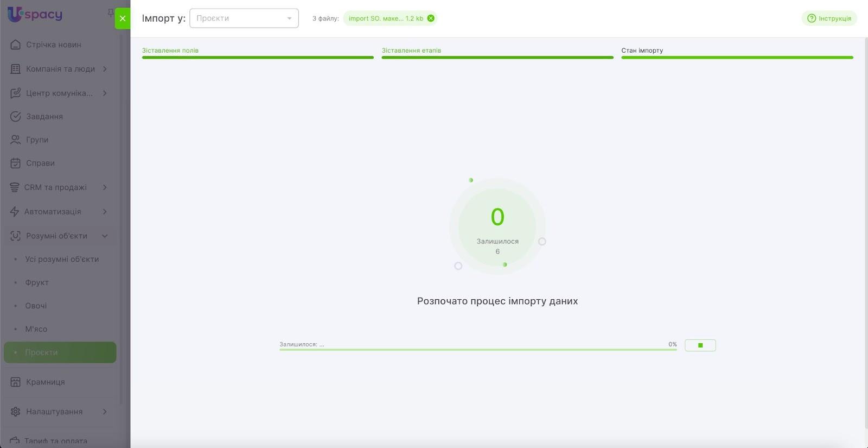The image size is (868, 448).
Task: Click the Автоматизація lightning icon
Action: click(15, 212)
